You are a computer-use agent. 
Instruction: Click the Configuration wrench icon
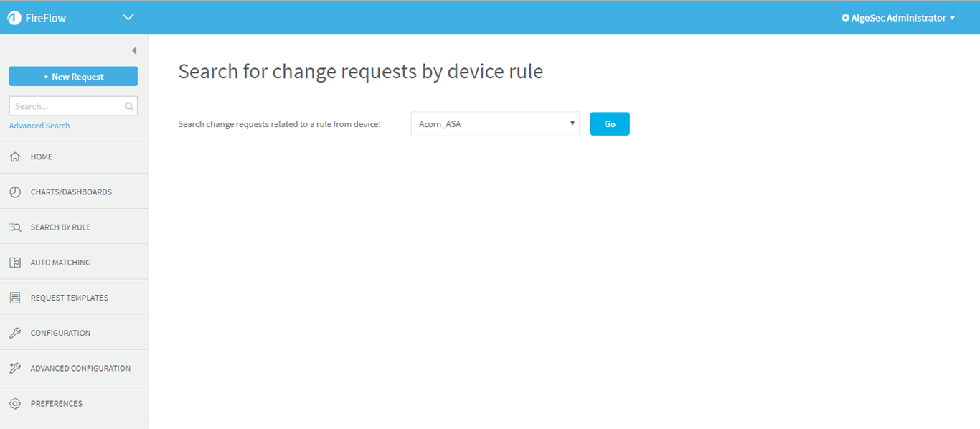(15, 333)
